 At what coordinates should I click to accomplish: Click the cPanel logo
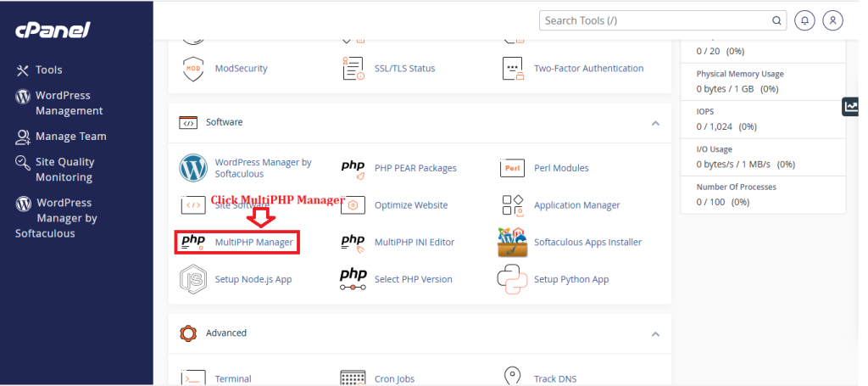click(53, 30)
